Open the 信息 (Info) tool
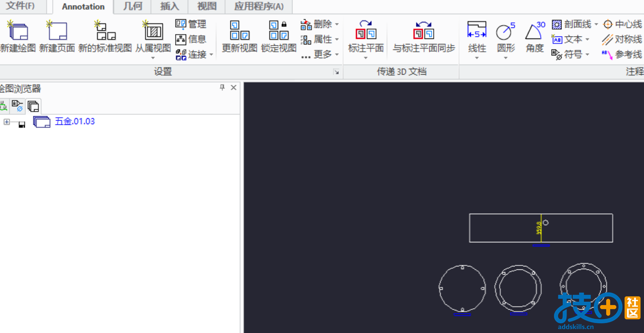This screenshot has width=644, height=333. [191, 39]
